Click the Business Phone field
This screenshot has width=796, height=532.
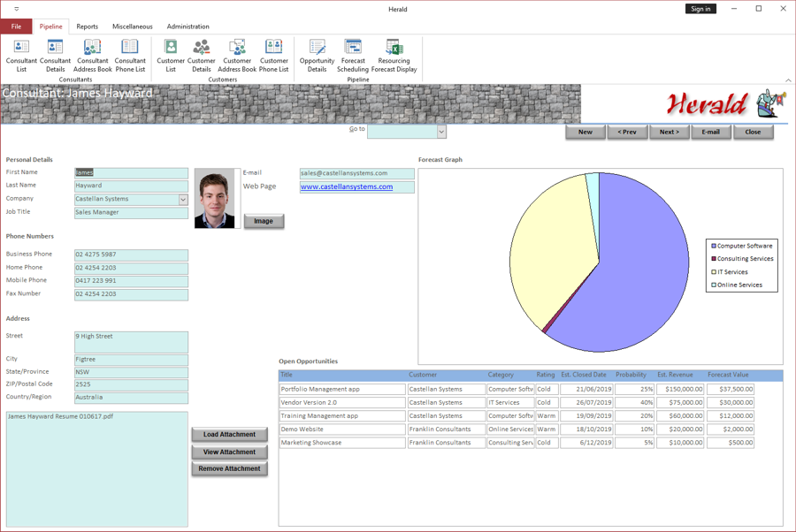pyautogui.click(x=131, y=255)
